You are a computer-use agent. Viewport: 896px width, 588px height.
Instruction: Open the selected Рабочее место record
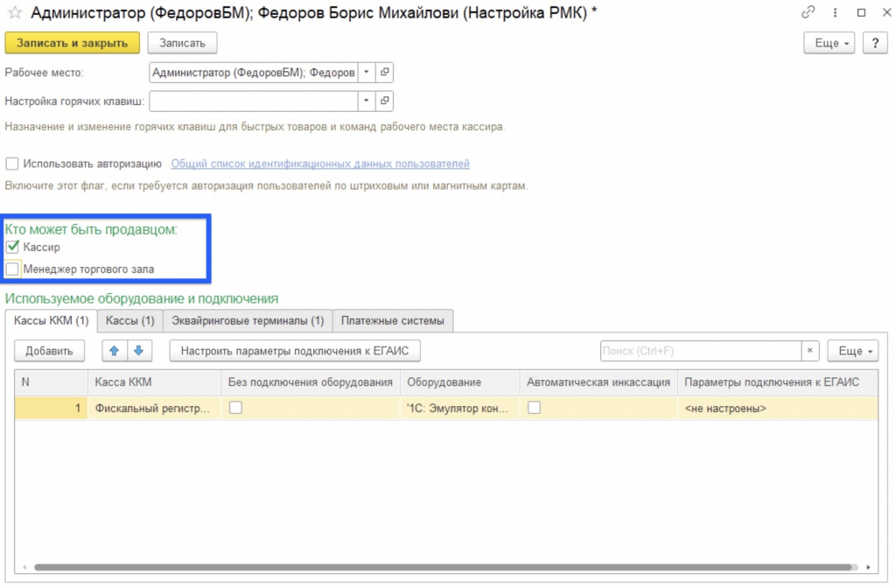pos(385,72)
